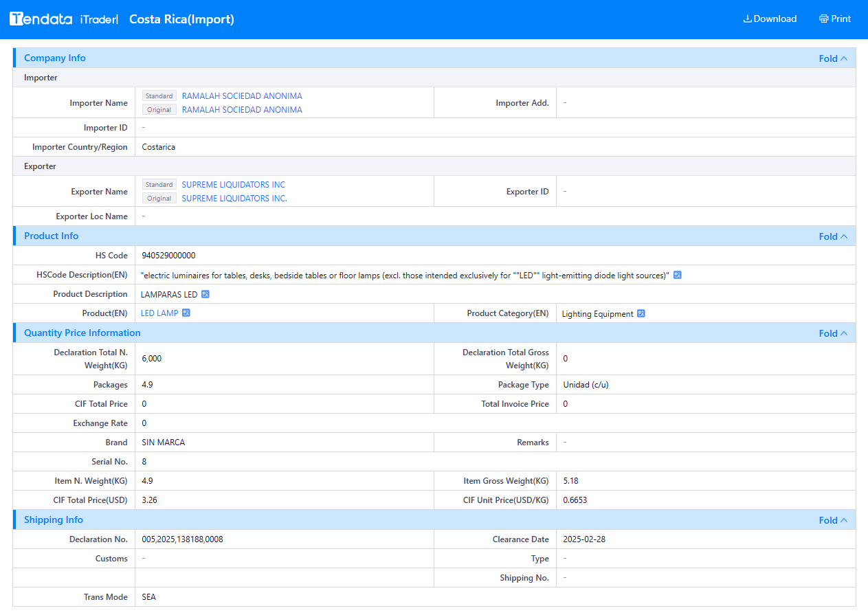Click the iTrader label in the header
868x615 pixels.
pos(99,19)
